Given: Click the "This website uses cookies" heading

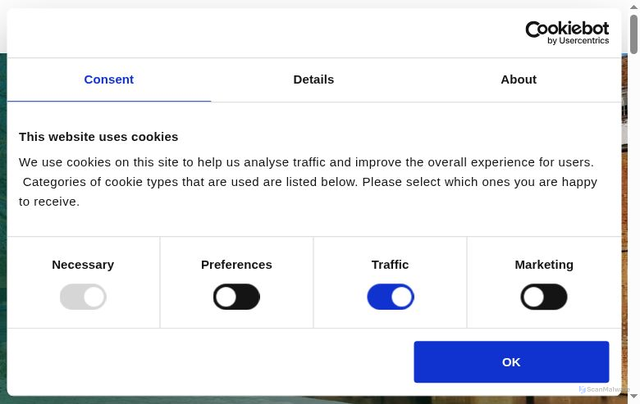Looking at the screenshot, I should (98, 137).
